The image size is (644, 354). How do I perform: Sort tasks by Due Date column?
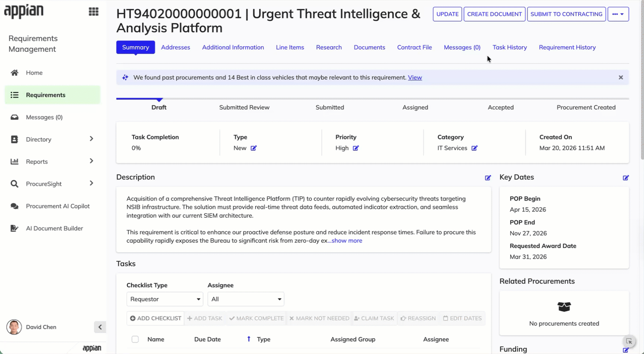[x=207, y=339]
